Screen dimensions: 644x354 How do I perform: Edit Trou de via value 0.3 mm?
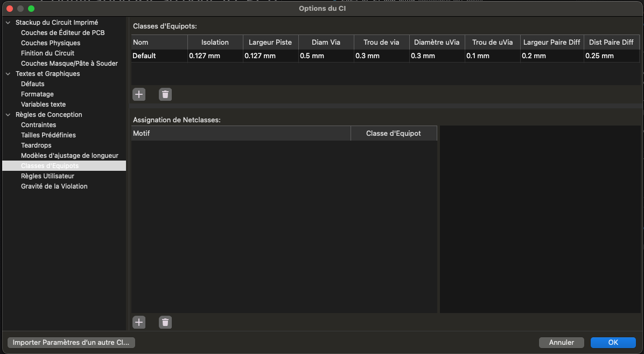(x=382, y=56)
